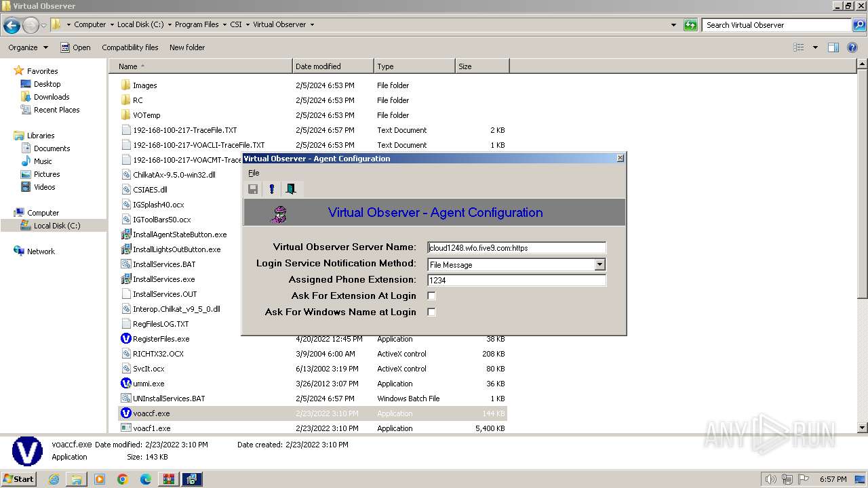
Task: Expand the Login Service Notification Method dropdown
Action: [599, 264]
